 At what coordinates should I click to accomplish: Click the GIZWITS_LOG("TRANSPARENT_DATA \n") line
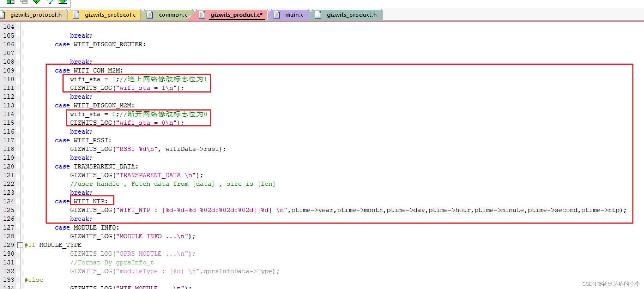point(137,175)
